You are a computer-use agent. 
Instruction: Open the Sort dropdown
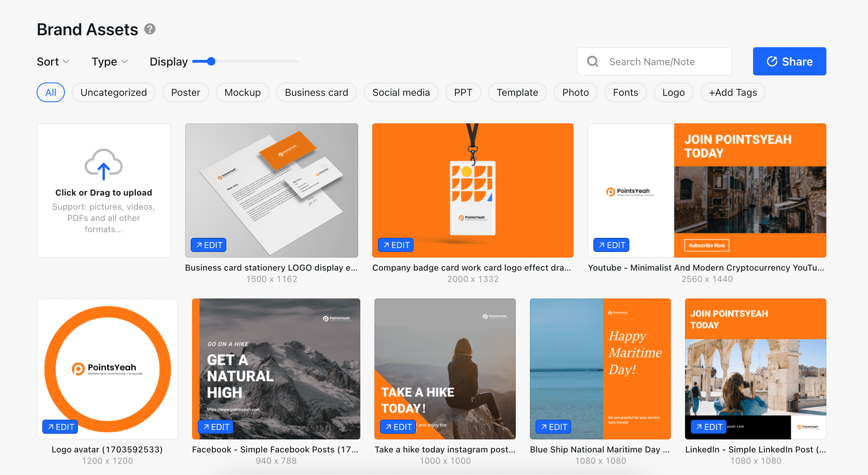[53, 62]
